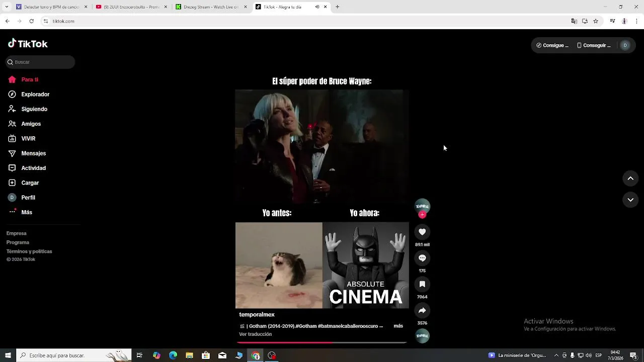Open VIVIR live section
This screenshot has width=644, height=362.
pyautogui.click(x=22, y=138)
